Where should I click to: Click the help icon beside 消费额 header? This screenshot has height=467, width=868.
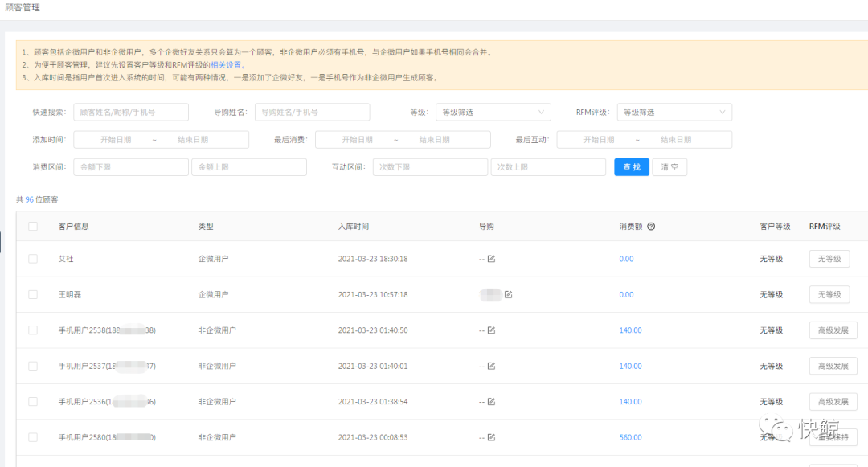[x=651, y=227]
